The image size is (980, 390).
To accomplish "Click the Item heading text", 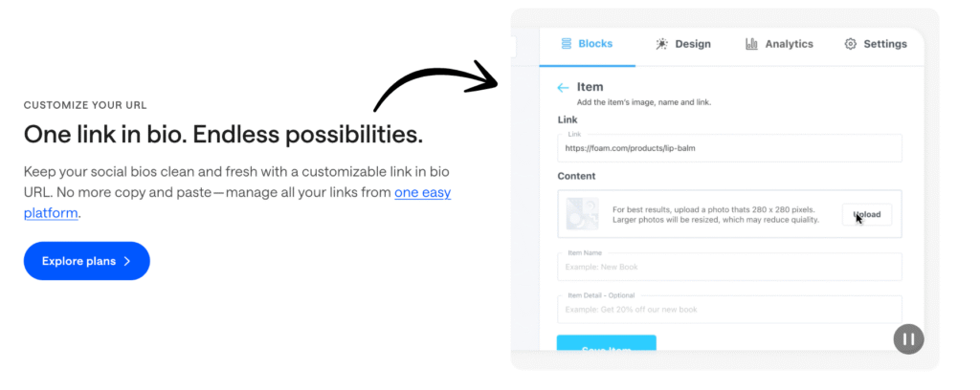I will click(590, 87).
